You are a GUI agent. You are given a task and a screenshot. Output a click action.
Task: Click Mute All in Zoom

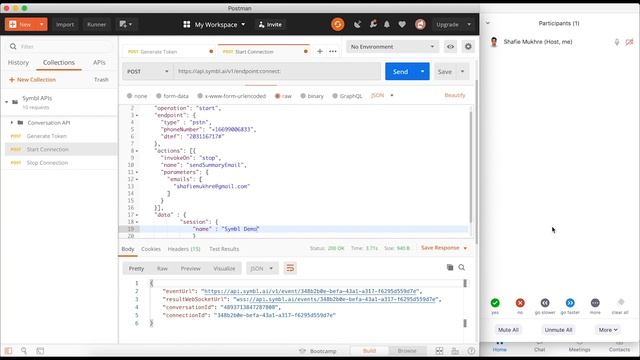coord(508,330)
